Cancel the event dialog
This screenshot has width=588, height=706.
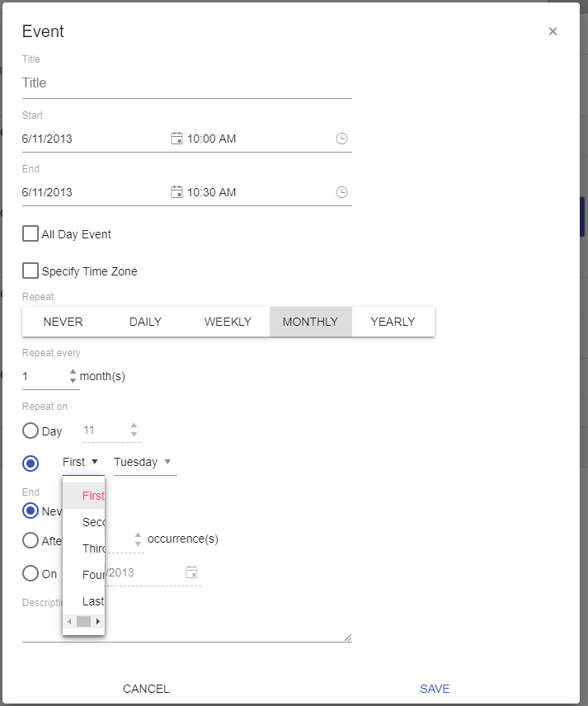pos(146,689)
